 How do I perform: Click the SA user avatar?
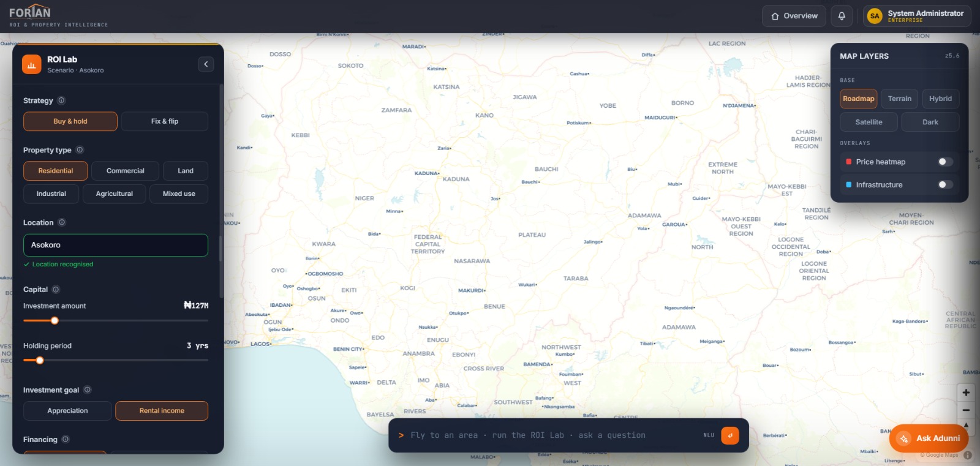click(875, 16)
